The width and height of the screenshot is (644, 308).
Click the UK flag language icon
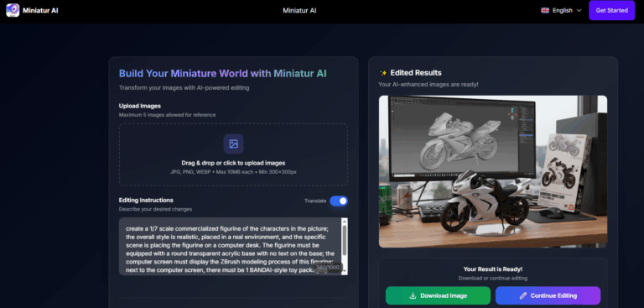pyautogui.click(x=545, y=11)
